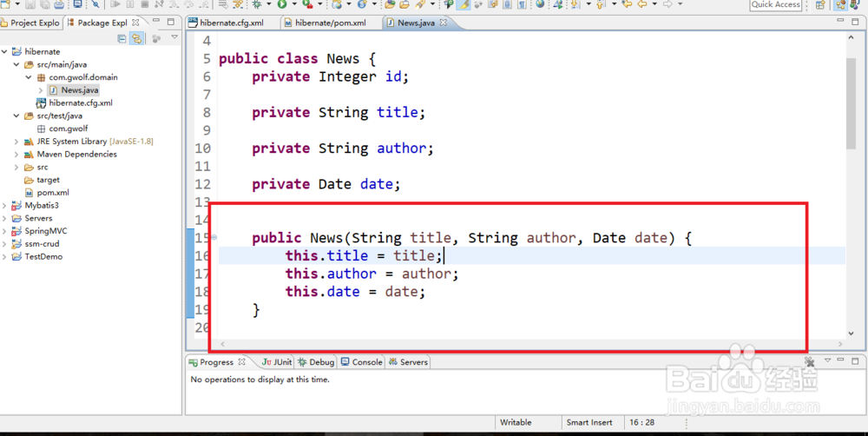
Task: Collapse the com.gwolf.domain package
Action: tap(29, 77)
